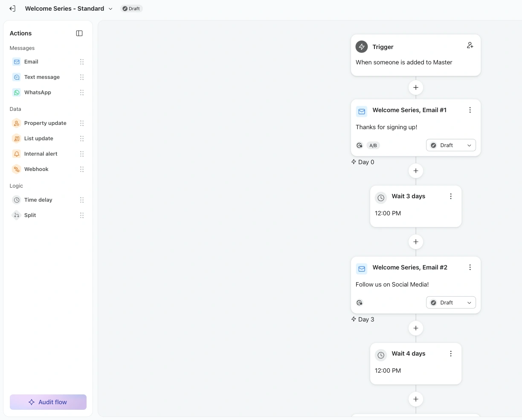Click the 'Text message' label in Actions
The width and height of the screenshot is (522, 420).
pos(42,77)
